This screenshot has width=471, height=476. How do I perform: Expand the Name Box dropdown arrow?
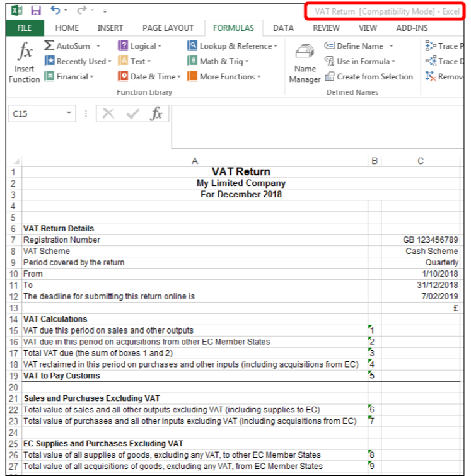coord(69,113)
